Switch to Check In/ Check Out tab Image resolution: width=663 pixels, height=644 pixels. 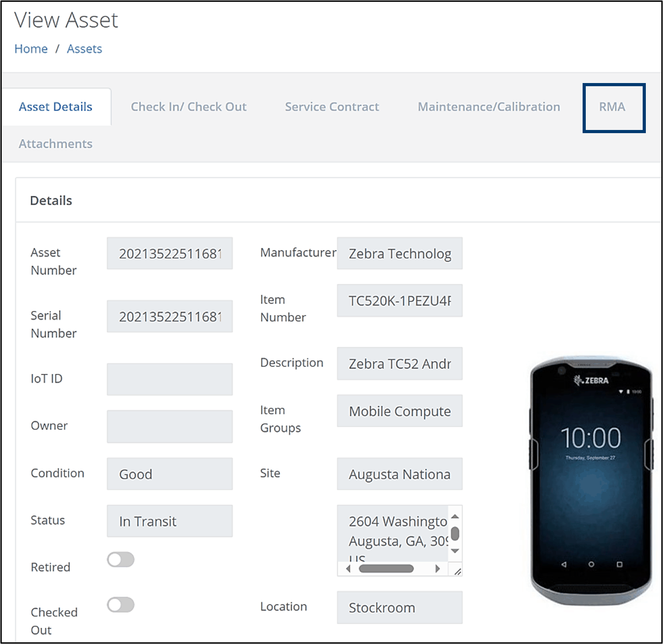189,107
